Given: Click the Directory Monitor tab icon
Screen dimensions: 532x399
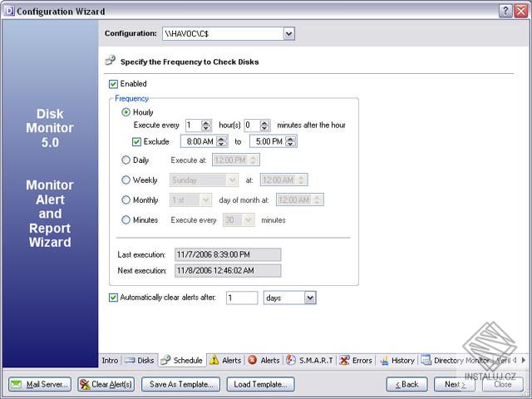Looking at the screenshot, I should (426, 360).
